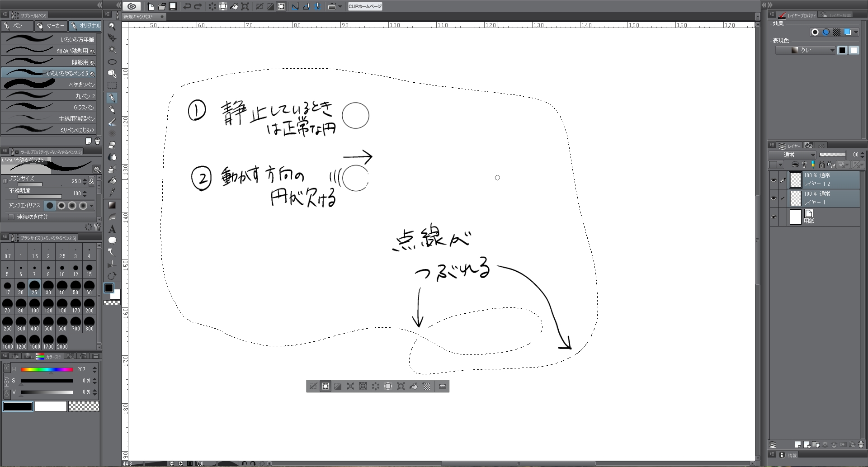Toggle Lock Layer icon in Layer panel
Image resolution: width=868 pixels, height=467 pixels.
[x=822, y=165]
